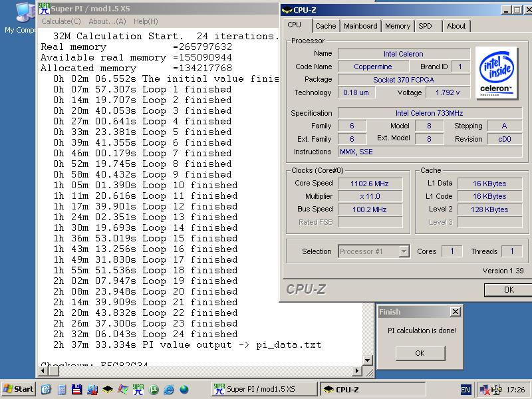Click Version 1.39 label in CPU-Z
The height and width of the screenshot is (399, 532).
[x=503, y=271]
